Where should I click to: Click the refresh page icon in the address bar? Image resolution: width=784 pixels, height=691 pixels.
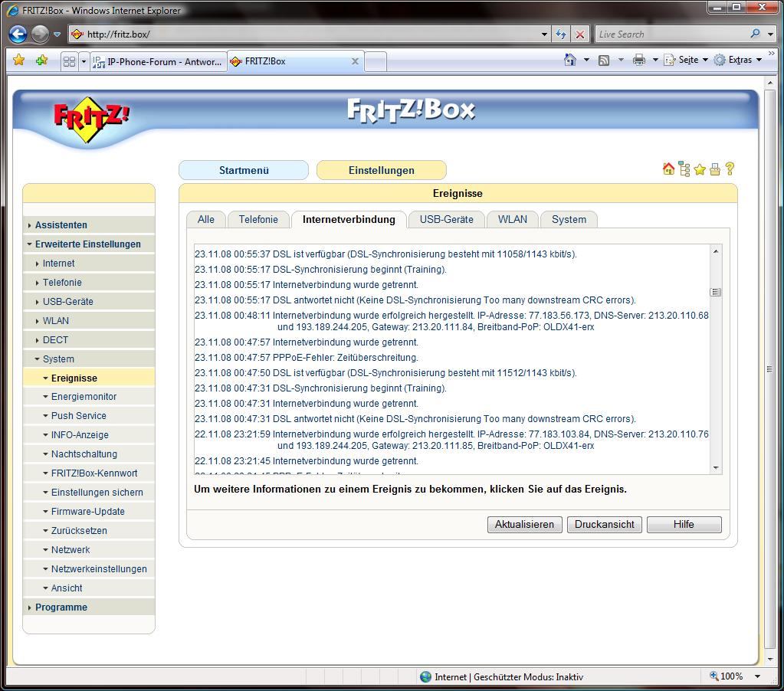[x=561, y=34]
